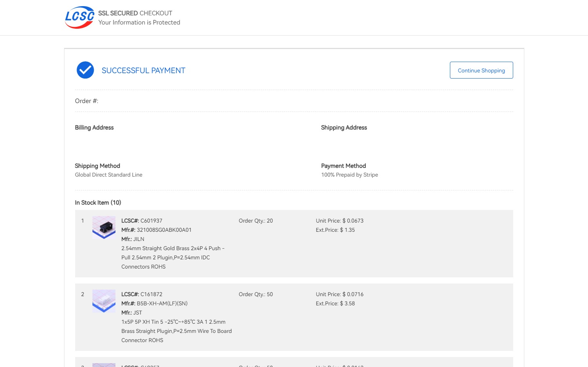Click the SSL SECURED CHECKOUT header text
This screenshot has height=367, width=588.
click(135, 13)
